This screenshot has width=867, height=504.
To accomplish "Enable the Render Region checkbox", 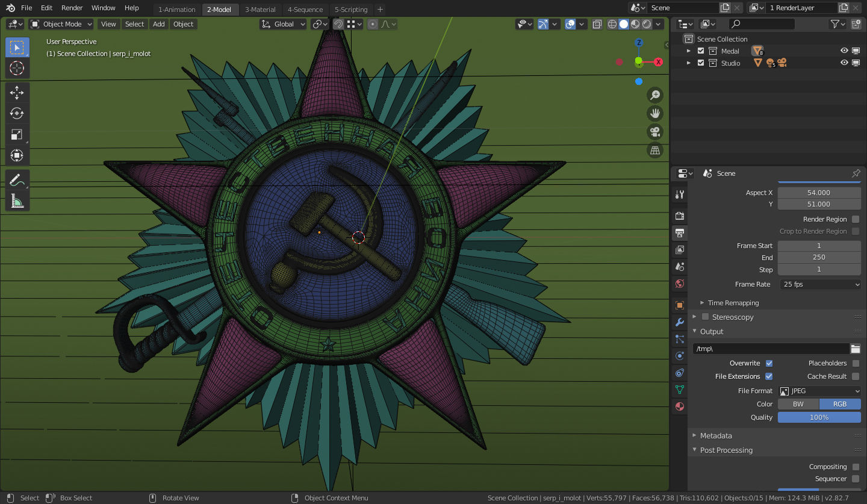I will click(856, 219).
